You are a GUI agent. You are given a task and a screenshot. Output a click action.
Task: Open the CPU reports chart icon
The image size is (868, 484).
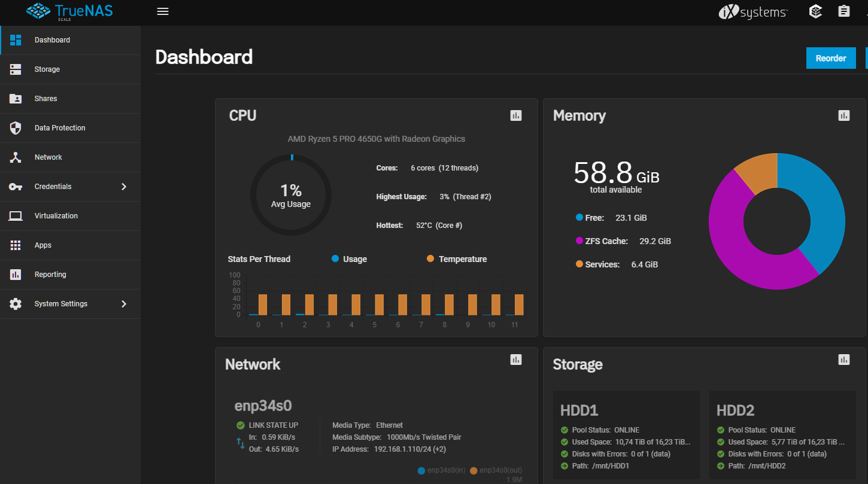(516, 115)
